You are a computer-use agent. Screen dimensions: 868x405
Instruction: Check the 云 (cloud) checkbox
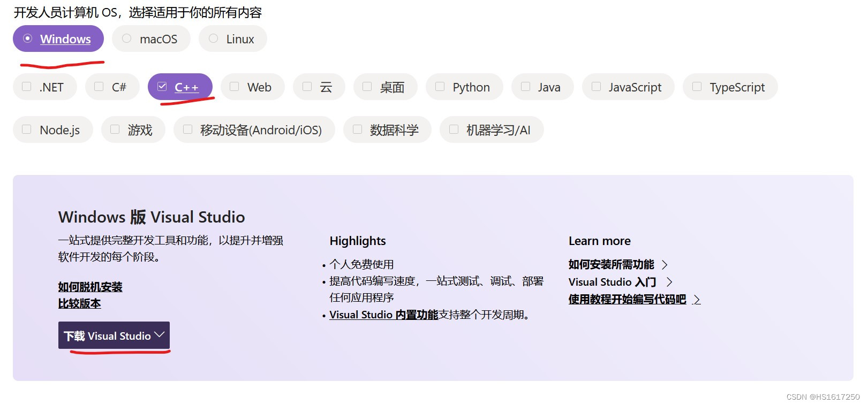(x=307, y=87)
